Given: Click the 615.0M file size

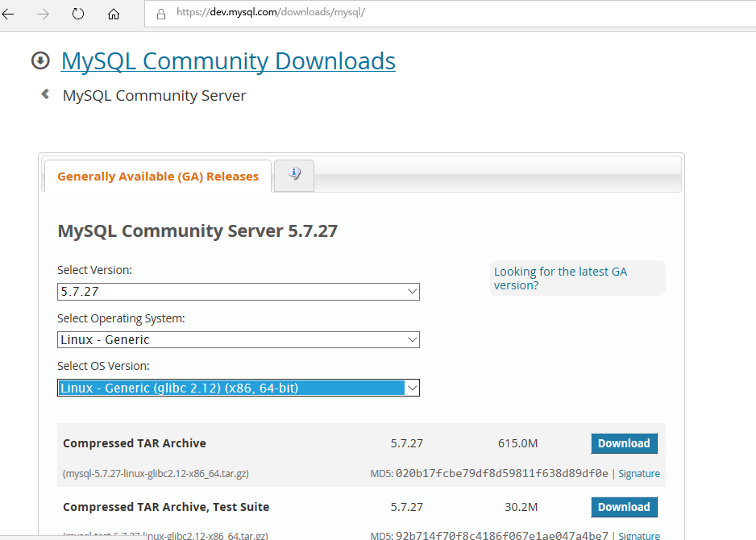Looking at the screenshot, I should [x=517, y=443].
